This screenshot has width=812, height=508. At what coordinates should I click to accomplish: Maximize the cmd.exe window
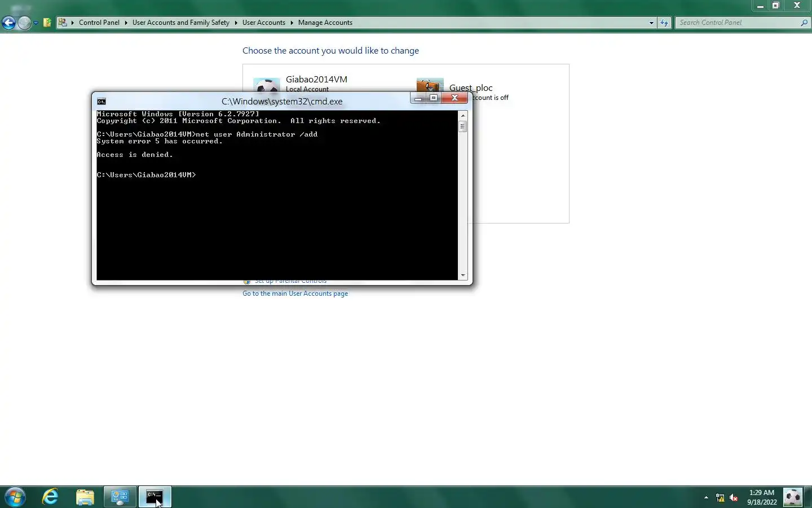coord(433,98)
